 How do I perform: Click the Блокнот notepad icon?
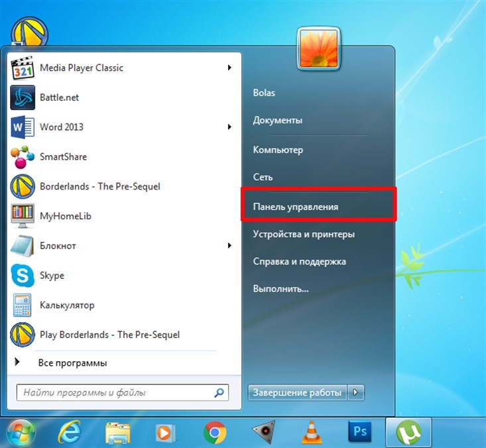23,246
